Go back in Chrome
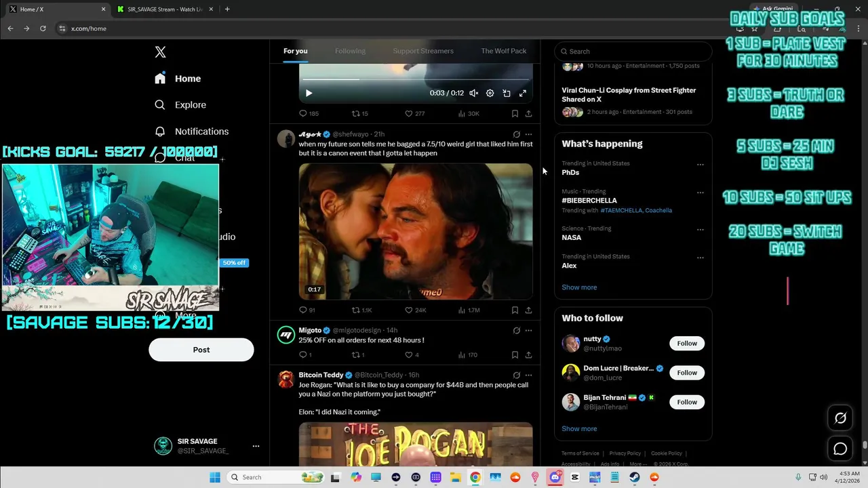 pyautogui.click(x=10, y=28)
